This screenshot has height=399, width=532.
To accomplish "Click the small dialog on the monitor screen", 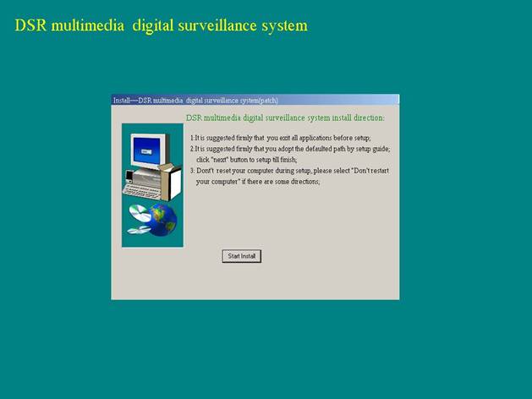I will click(x=146, y=152).
